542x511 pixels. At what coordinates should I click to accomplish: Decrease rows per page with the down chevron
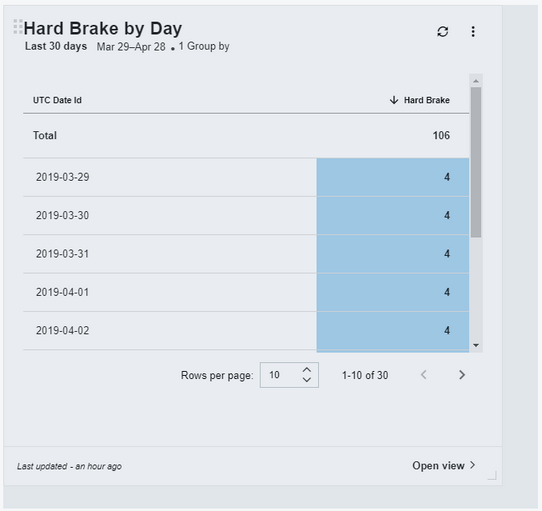307,380
